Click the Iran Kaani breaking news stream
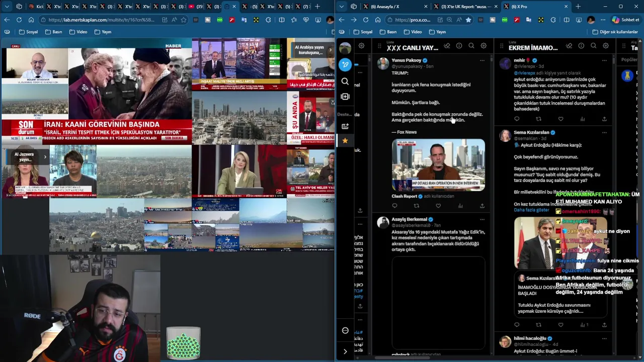This screenshot has width=644, height=362. [96, 91]
